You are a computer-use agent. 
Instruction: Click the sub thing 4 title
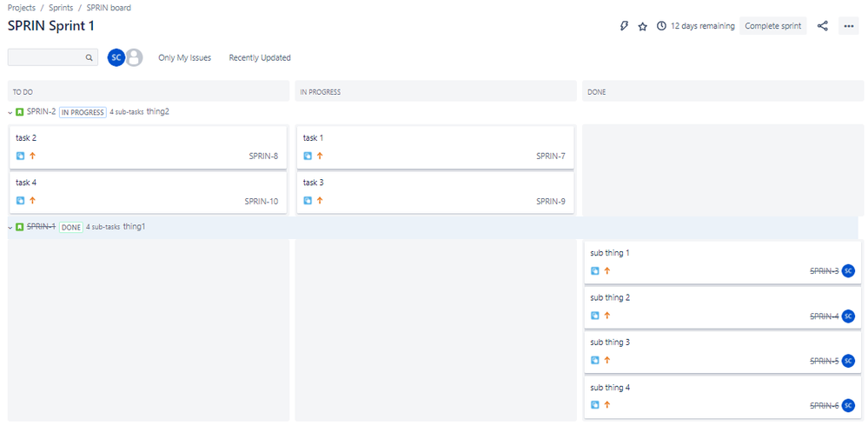pyautogui.click(x=610, y=388)
